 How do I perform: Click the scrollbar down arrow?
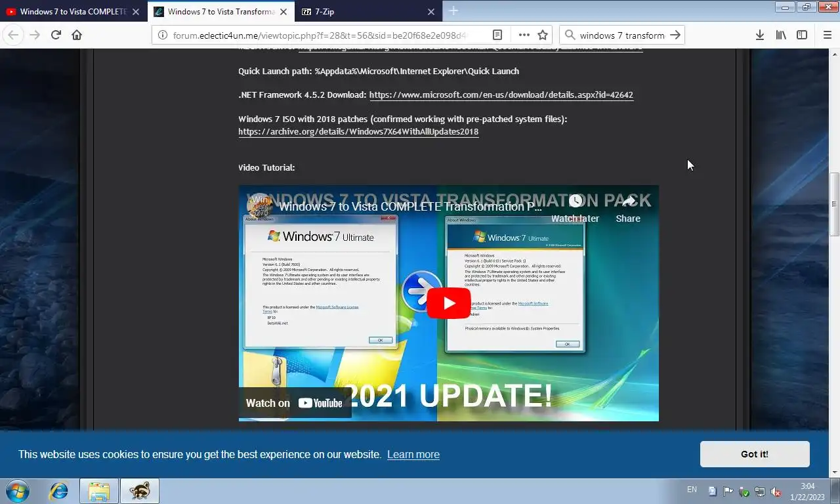pos(835,472)
